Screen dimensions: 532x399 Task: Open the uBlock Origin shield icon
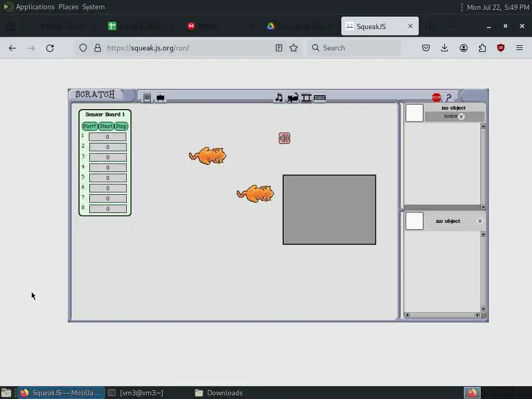(501, 48)
